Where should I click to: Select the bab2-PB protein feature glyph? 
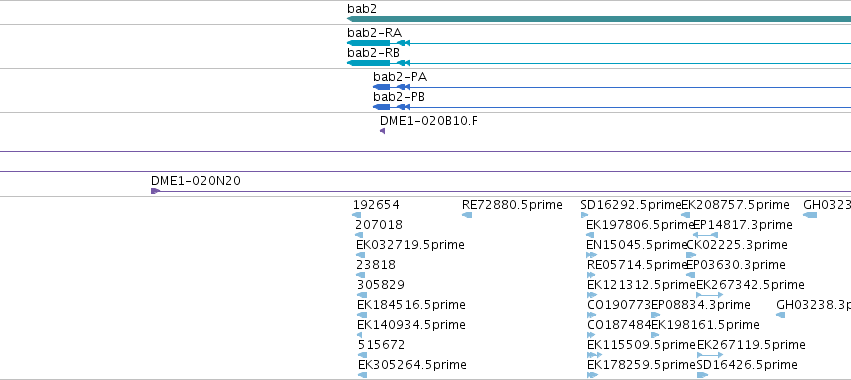pyautogui.click(x=382, y=107)
